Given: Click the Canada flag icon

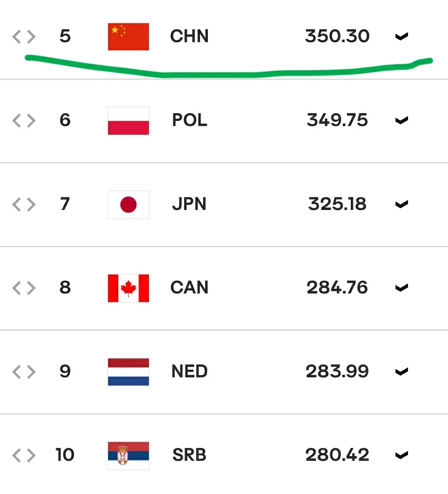Looking at the screenshot, I should [128, 288].
